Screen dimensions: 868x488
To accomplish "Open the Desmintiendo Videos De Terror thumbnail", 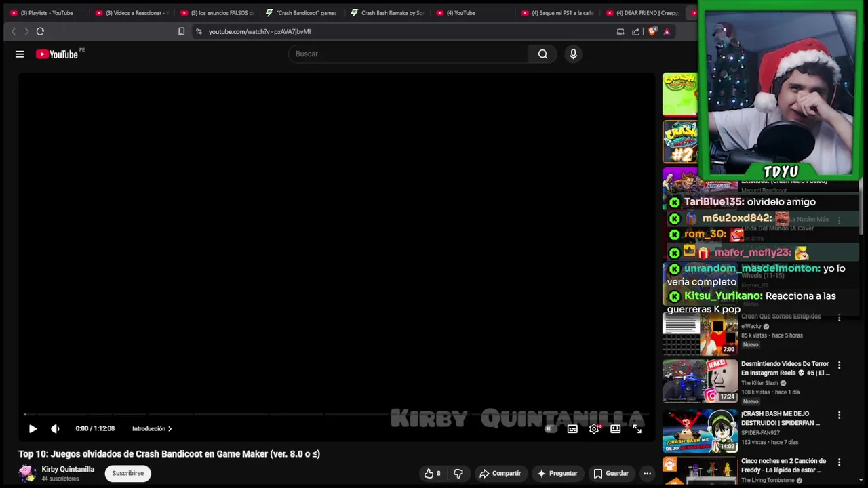I will coord(700,381).
